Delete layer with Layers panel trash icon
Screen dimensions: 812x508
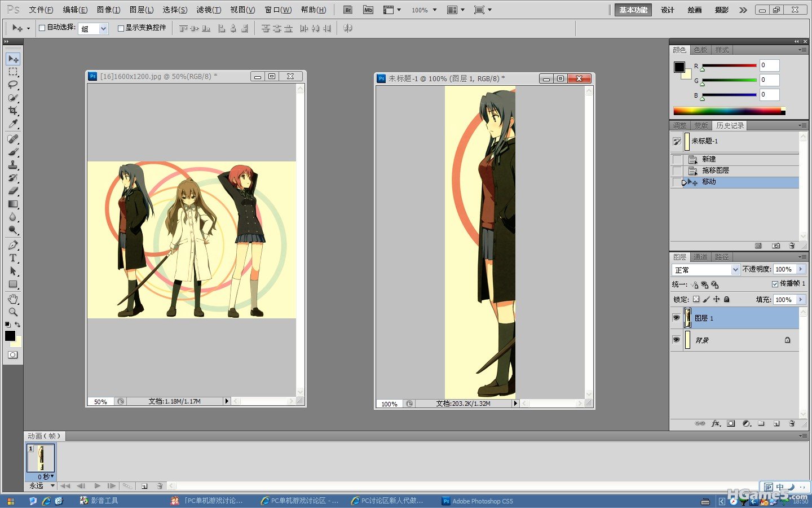point(792,423)
